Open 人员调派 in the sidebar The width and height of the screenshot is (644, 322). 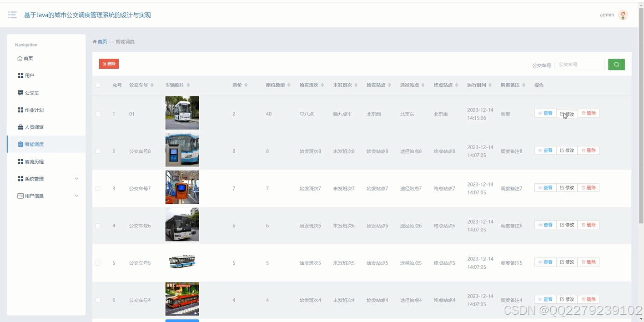pos(46,127)
